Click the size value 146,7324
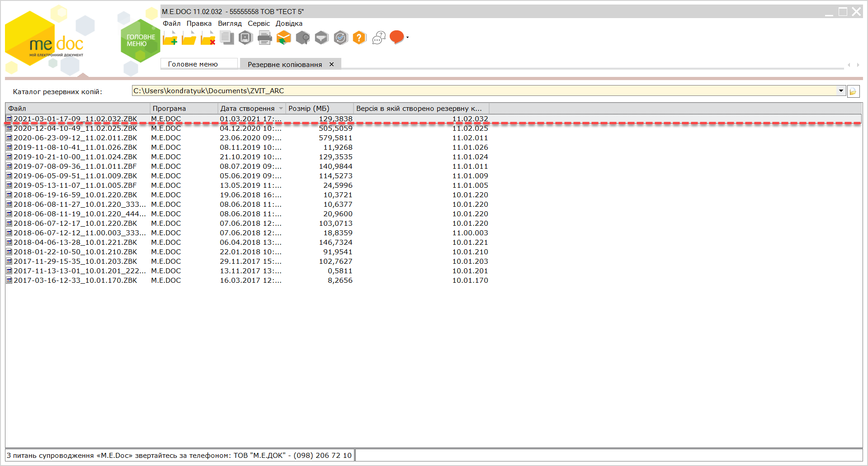Image resolution: width=868 pixels, height=466 pixels. point(335,243)
